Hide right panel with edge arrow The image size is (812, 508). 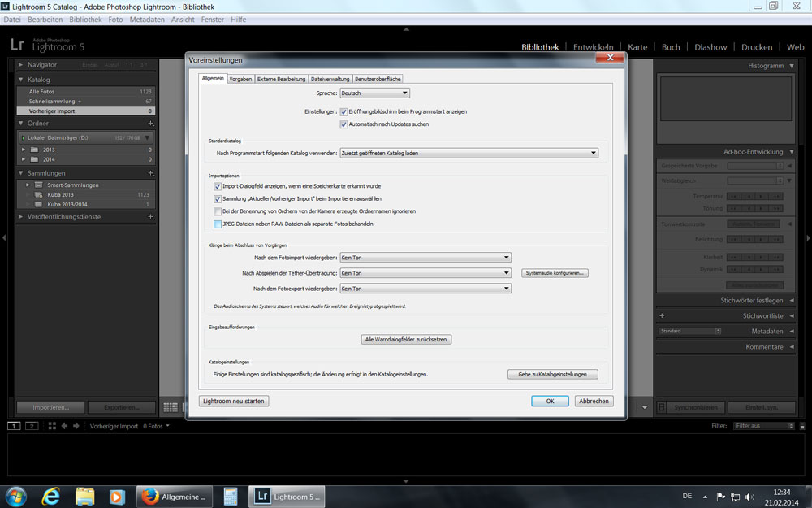(808, 237)
